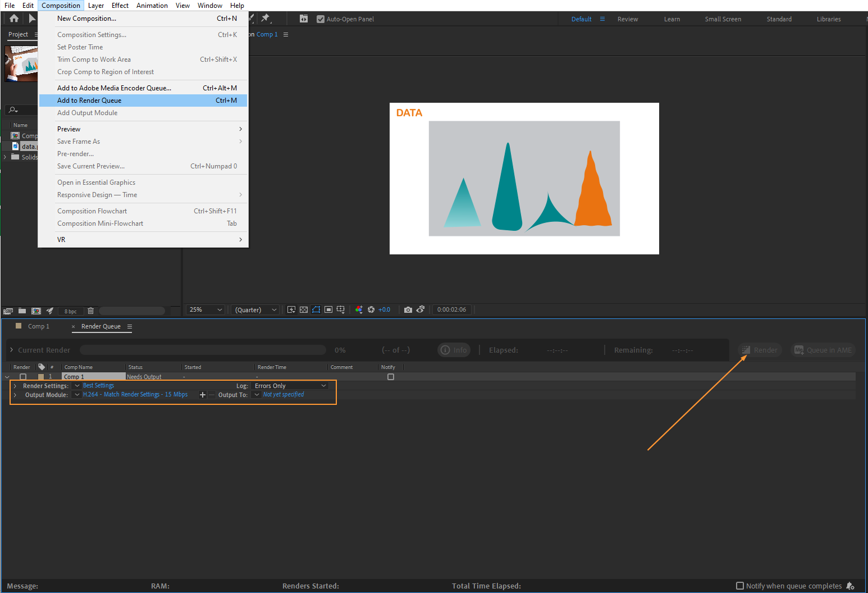Create a new folder in Project panel
This screenshot has height=593, width=868.
click(x=22, y=311)
